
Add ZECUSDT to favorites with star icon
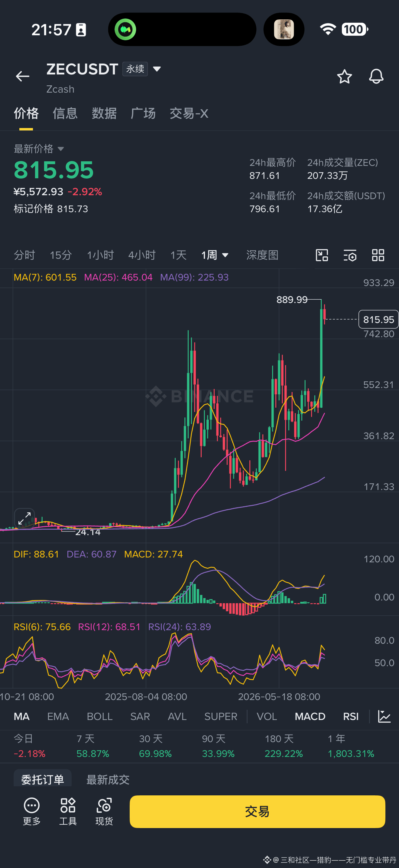point(345,77)
